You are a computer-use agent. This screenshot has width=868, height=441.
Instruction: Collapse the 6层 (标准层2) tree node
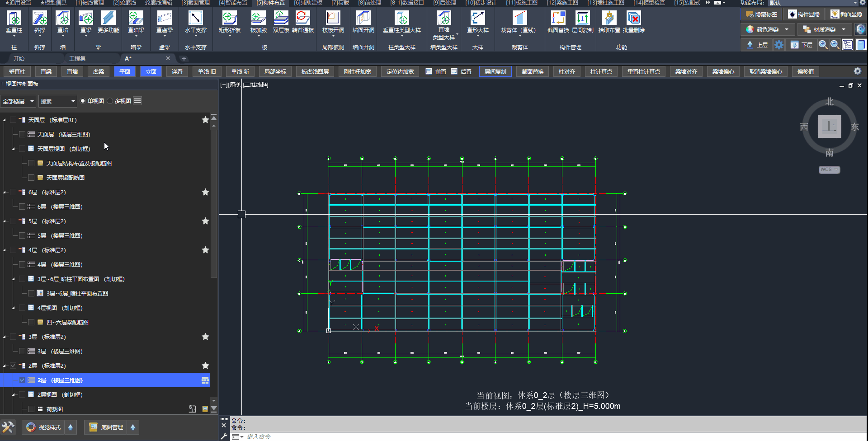5,192
